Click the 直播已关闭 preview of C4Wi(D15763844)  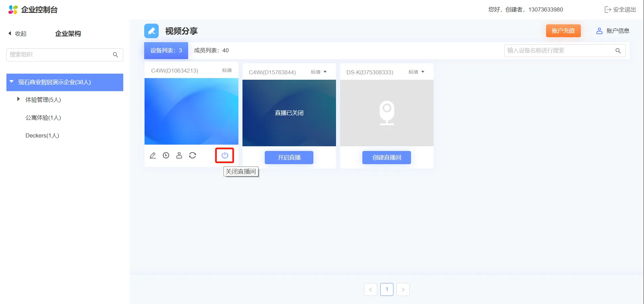pos(289,113)
